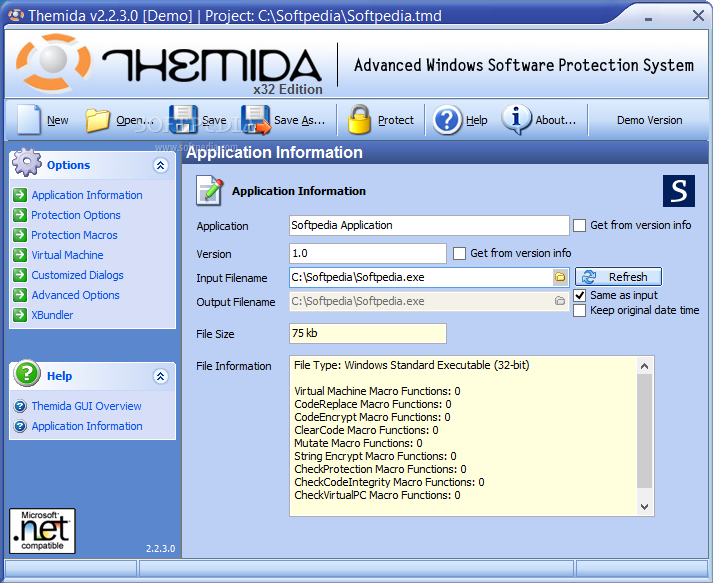The image size is (713, 583).
Task: Click Demo Version label in toolbar
Action: coord(649,120)
